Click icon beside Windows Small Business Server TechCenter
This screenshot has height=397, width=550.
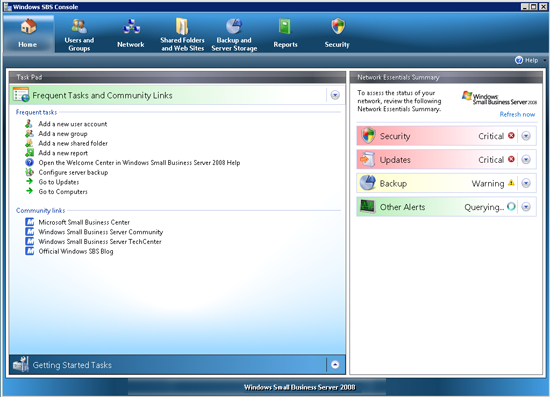(x=30, y=241)
